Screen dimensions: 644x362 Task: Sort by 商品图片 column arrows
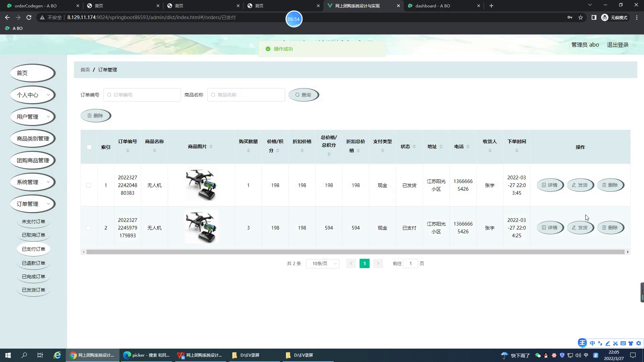point(211,146)
